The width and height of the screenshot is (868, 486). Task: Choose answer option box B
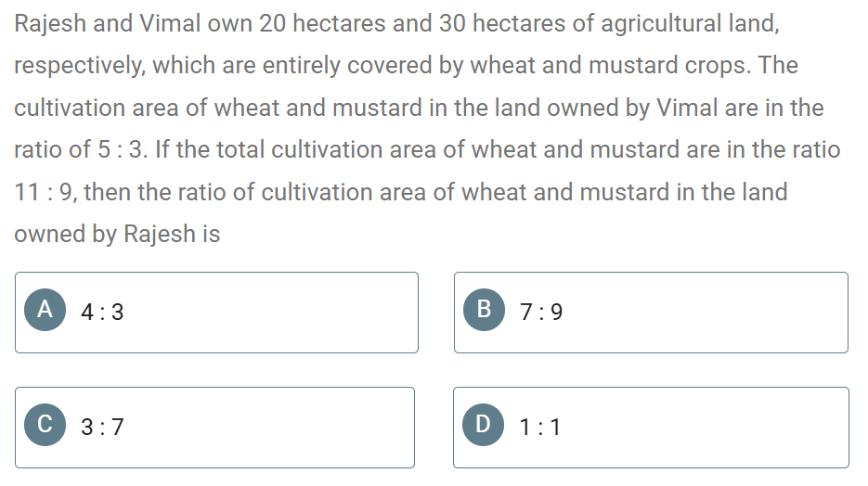[651, 313]
